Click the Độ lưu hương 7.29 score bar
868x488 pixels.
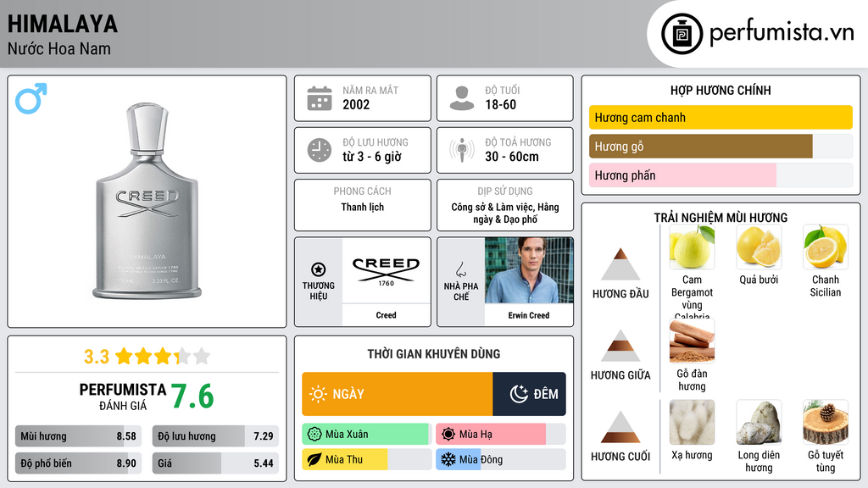[x=215, y=436]
